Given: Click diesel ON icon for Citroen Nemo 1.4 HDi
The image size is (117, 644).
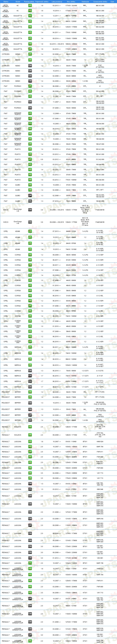Looking at the screenshot, I should [x=30, y=81].
